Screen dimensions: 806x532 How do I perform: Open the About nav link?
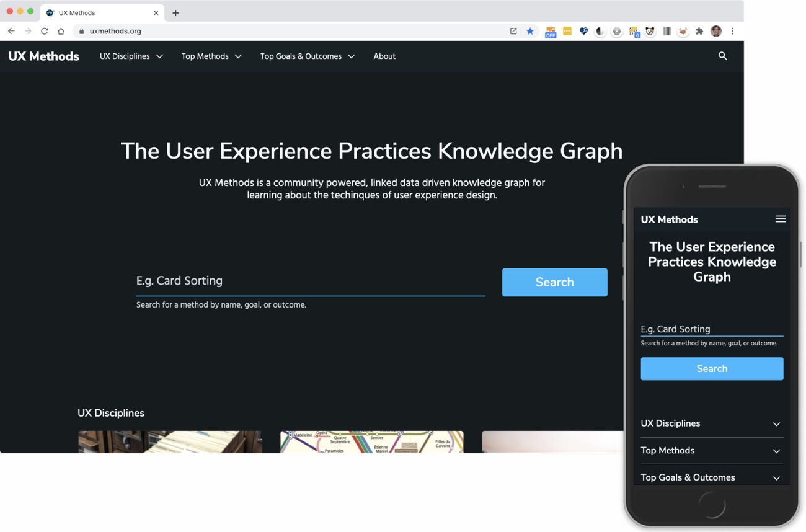pos(384,56)
